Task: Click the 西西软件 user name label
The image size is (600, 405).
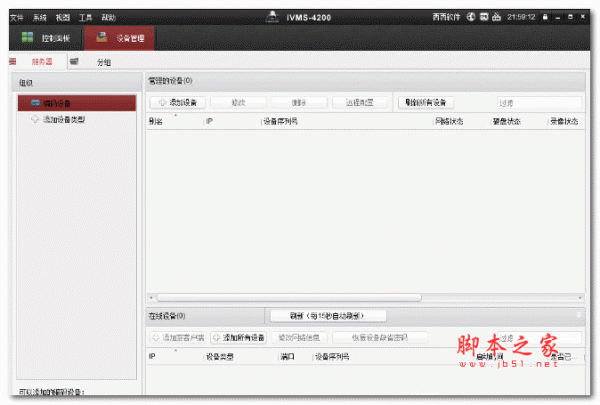Action: click(446, 17)
